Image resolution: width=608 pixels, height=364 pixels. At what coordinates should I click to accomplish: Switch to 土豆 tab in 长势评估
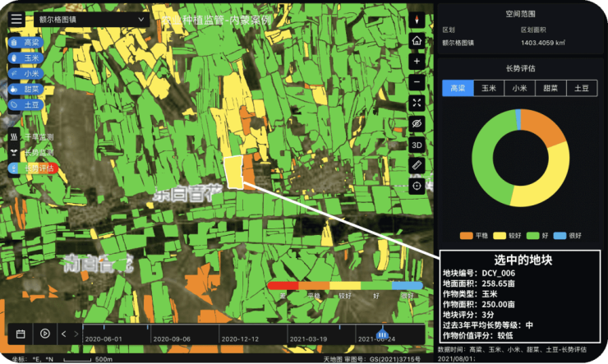[x=582, y=88]
